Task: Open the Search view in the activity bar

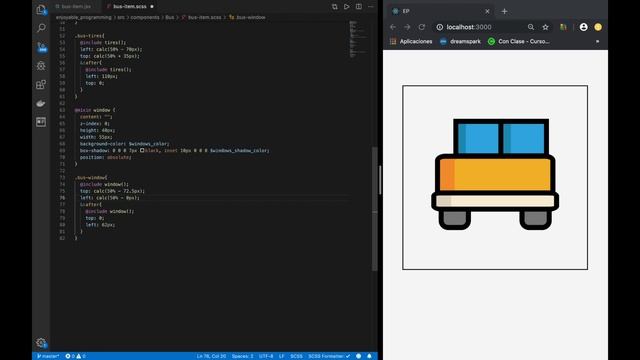Action: point(41,28)
